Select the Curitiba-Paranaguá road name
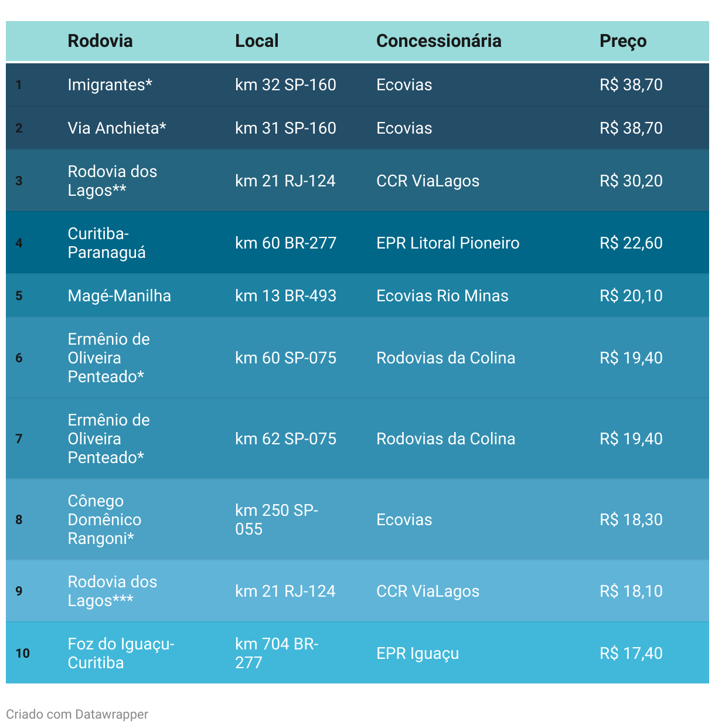 107,243
